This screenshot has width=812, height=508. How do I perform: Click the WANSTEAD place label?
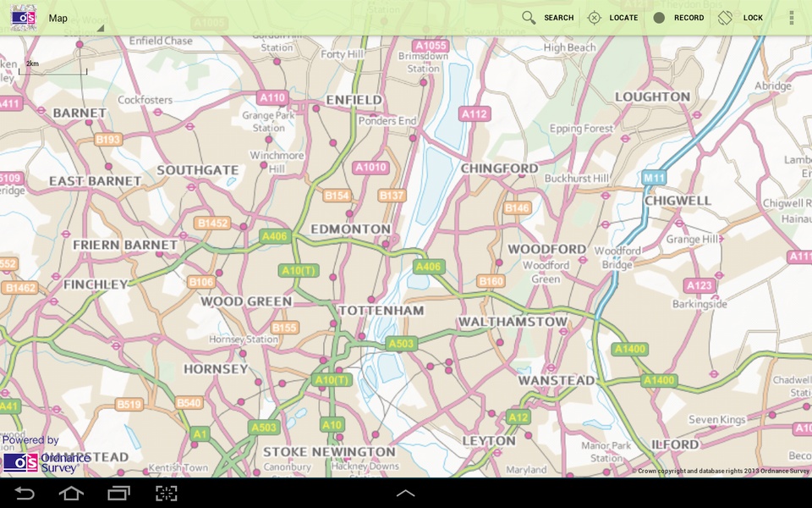tap(557, 380)
